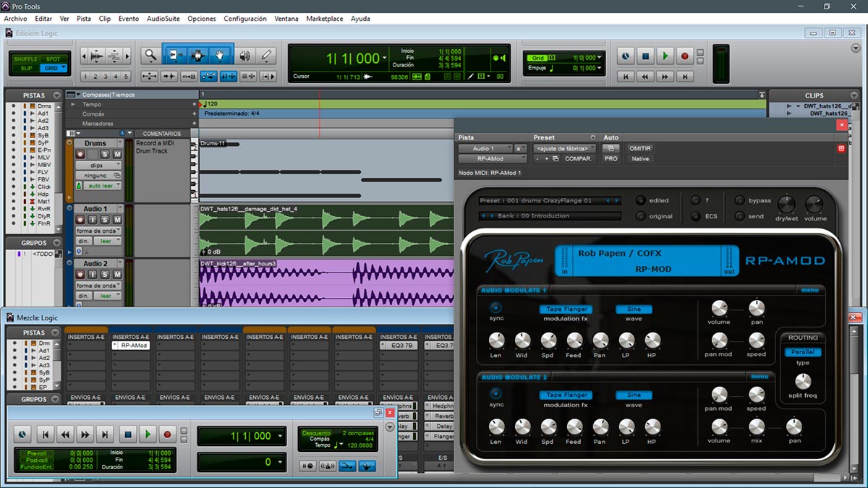The image size is (868, 488).
Task: Open the Configuración menu
Action: click(245, 19)
